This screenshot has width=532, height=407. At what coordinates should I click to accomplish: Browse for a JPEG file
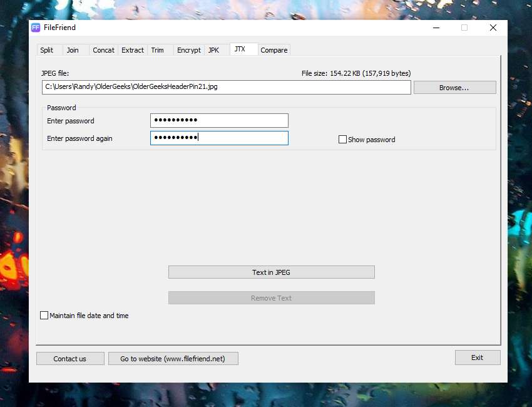(x=454, y=88)
